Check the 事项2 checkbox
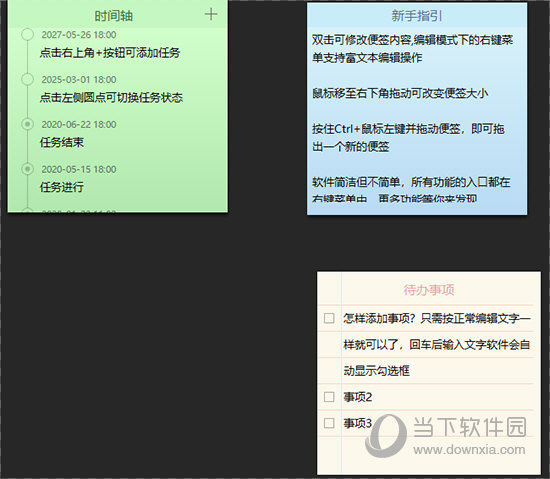The image size is (550, 479). pyautogui.click(x=329, y=397)
